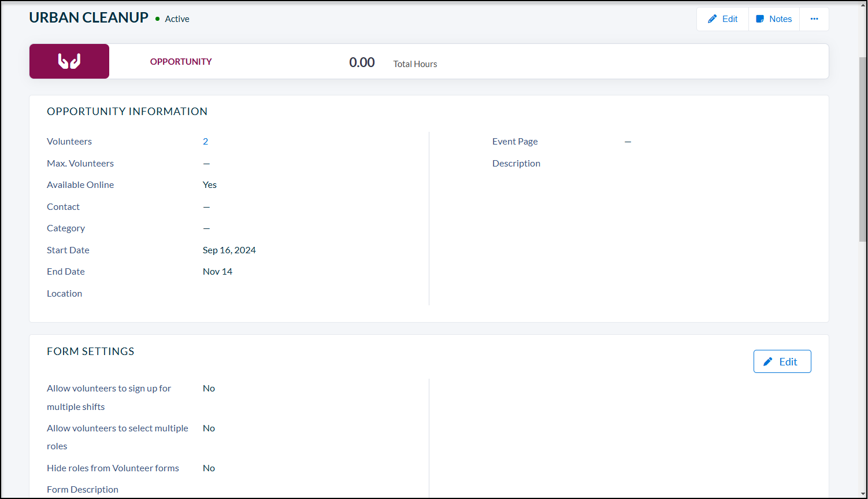
Task: Click the maroon opportunity hands icon
Action: (x=69, y=61)
